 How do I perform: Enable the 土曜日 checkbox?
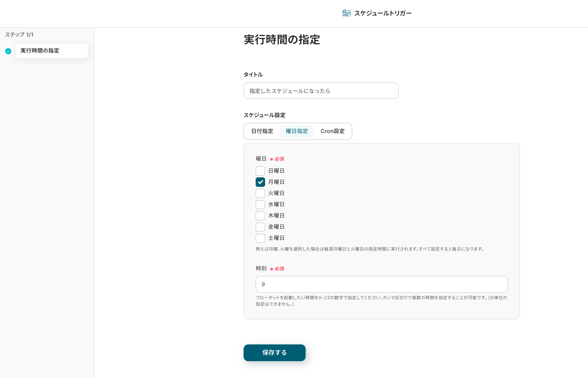(260, 238)
